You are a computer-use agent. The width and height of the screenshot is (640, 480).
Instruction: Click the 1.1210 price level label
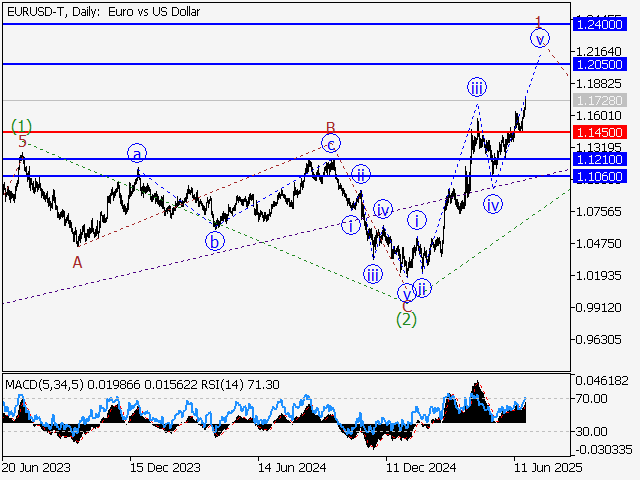(600, 159)
